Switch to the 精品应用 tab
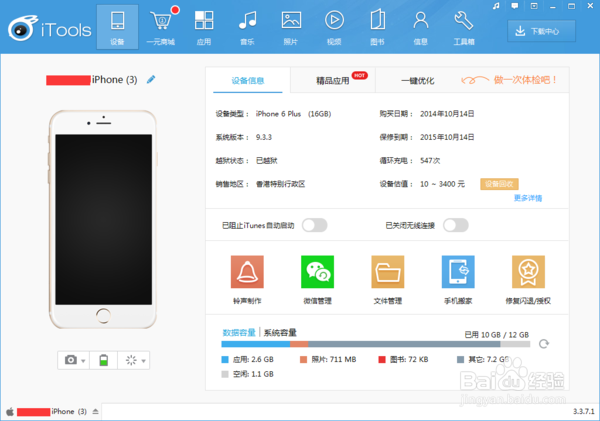600x421 pixels. [x=333, y=81]
